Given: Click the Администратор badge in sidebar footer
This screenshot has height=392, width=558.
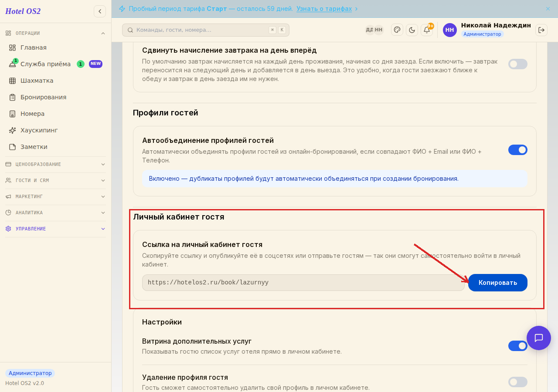Looking at the screenshot, I should [30, 373].
